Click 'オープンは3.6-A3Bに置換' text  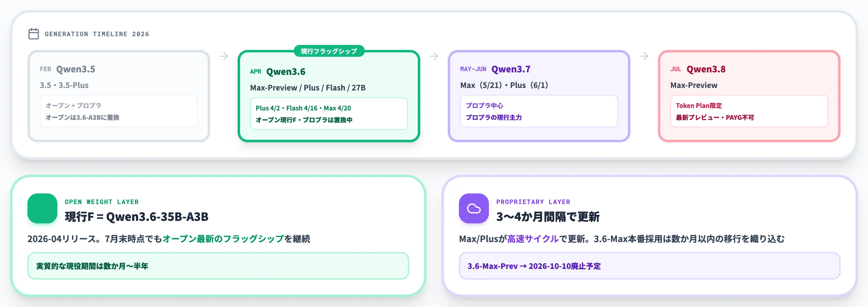coord(83,117)
